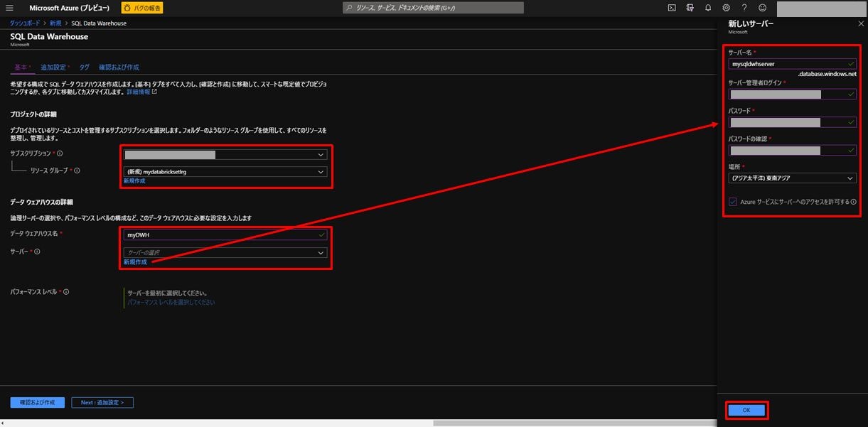The height and width of the screenshot is (427, 868).
Task: Click the サブスクリプション info icon
Action: [60, 153]
